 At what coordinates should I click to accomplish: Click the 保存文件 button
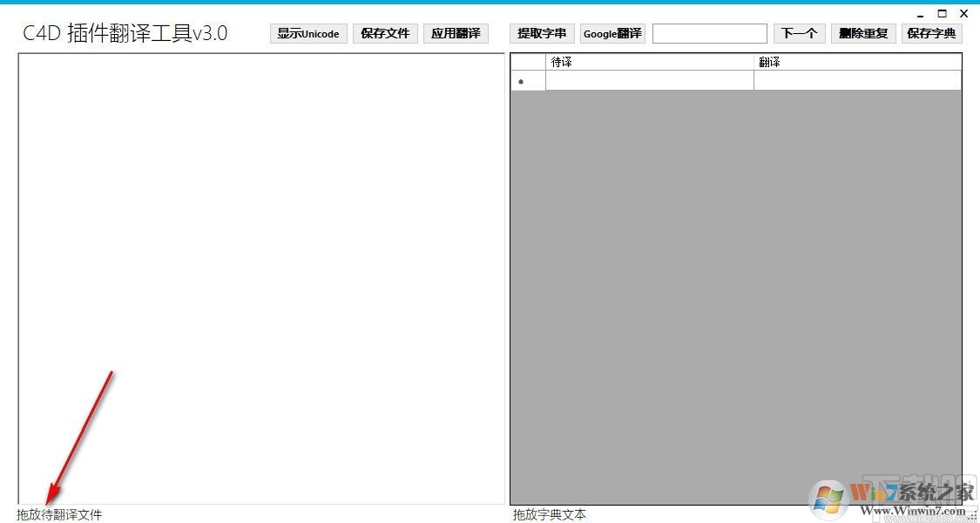(x=384, y=33)
